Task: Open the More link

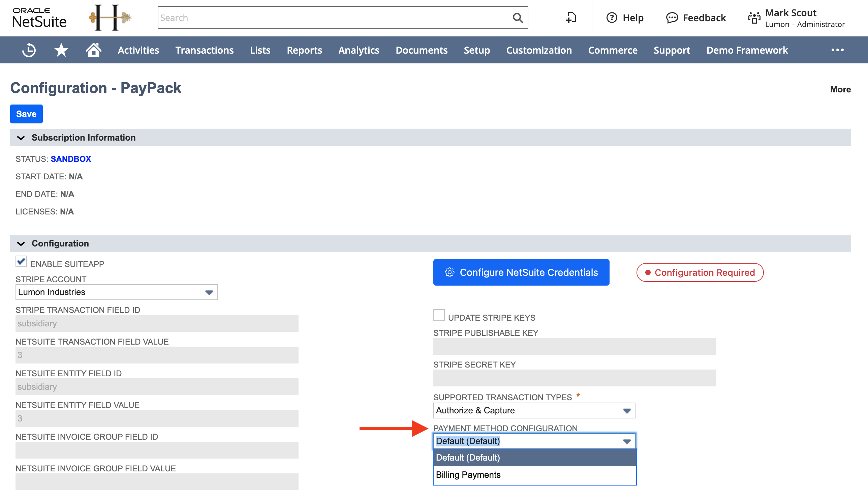Action: [840, 89]
